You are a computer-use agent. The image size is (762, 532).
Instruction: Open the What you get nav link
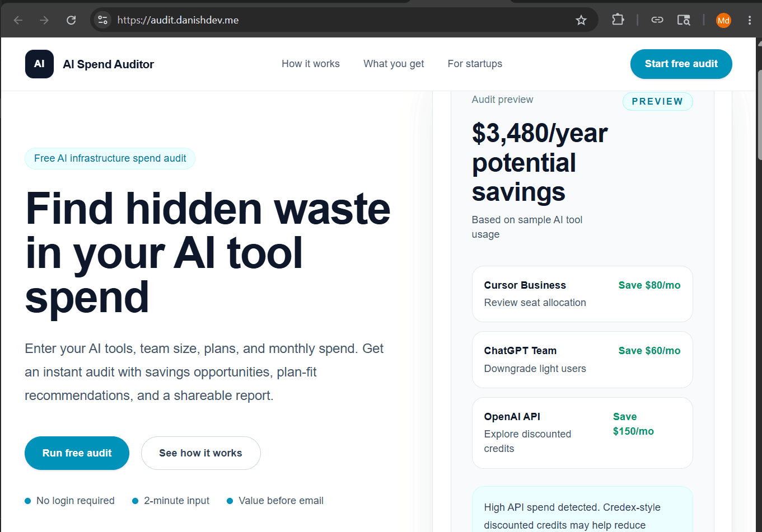[394, 64]
